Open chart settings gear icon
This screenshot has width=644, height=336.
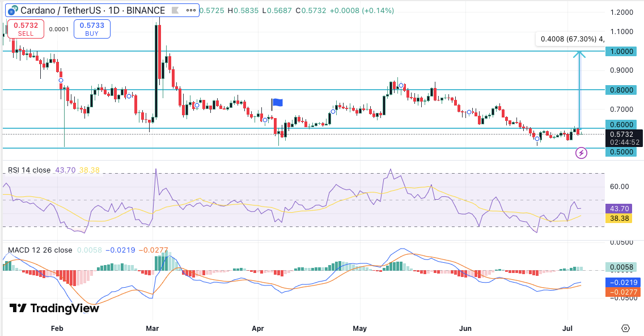[625, 328]
